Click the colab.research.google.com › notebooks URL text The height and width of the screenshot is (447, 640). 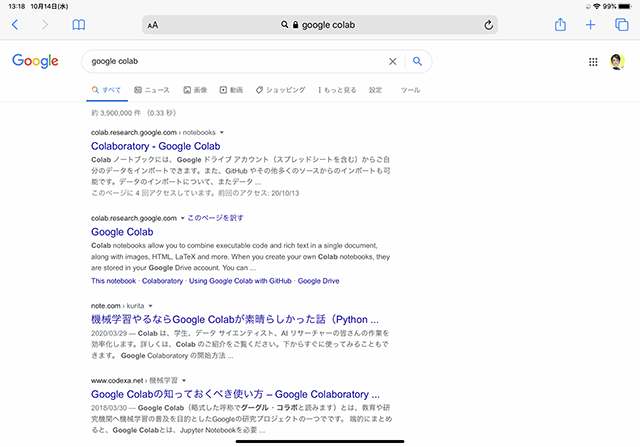tap(153, 132)
